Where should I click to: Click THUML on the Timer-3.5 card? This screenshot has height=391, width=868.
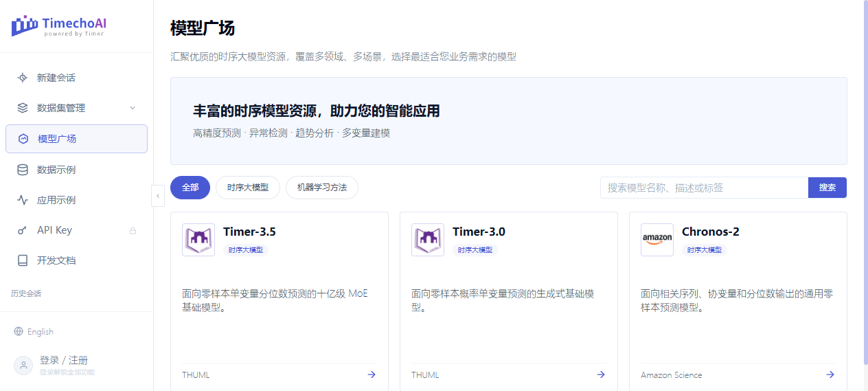point(196,375)
